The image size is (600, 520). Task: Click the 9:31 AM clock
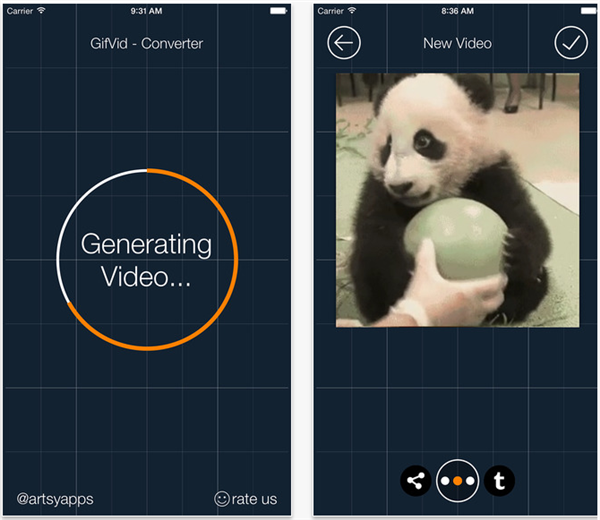point(147,11)
